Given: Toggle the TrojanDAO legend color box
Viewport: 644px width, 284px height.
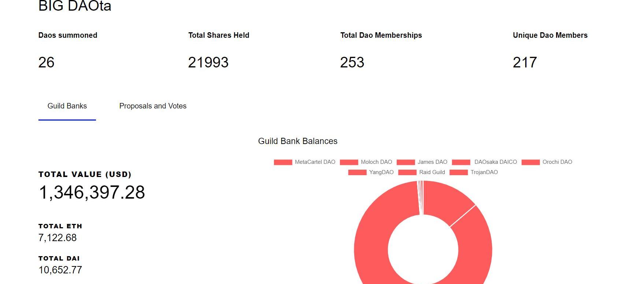Looking at the screenshot, I should pyautogui.click(x=459, y=172).
